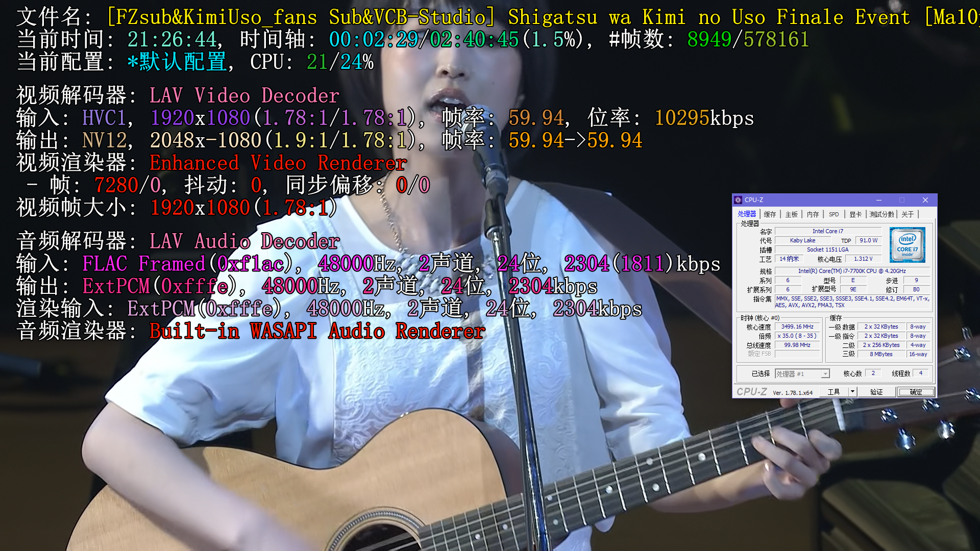
Task: Click the empty 额定 FSB field
Action: coord(797,354)
